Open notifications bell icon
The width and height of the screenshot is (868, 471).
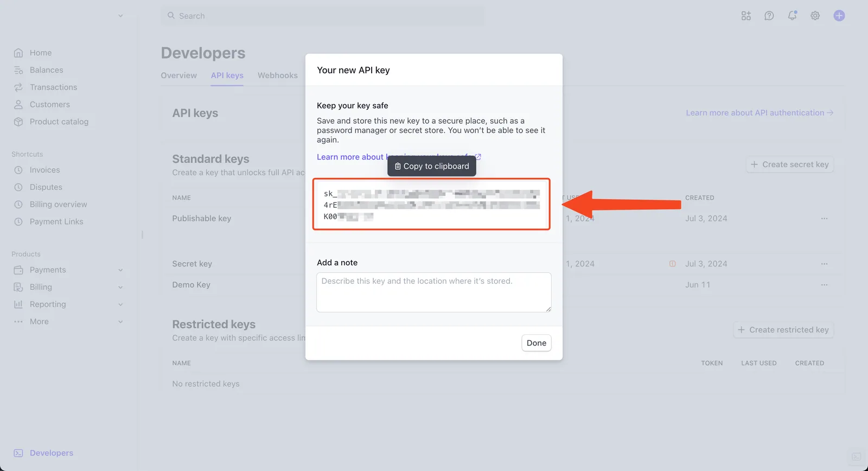pyautogui.click(x=792, y=16)
